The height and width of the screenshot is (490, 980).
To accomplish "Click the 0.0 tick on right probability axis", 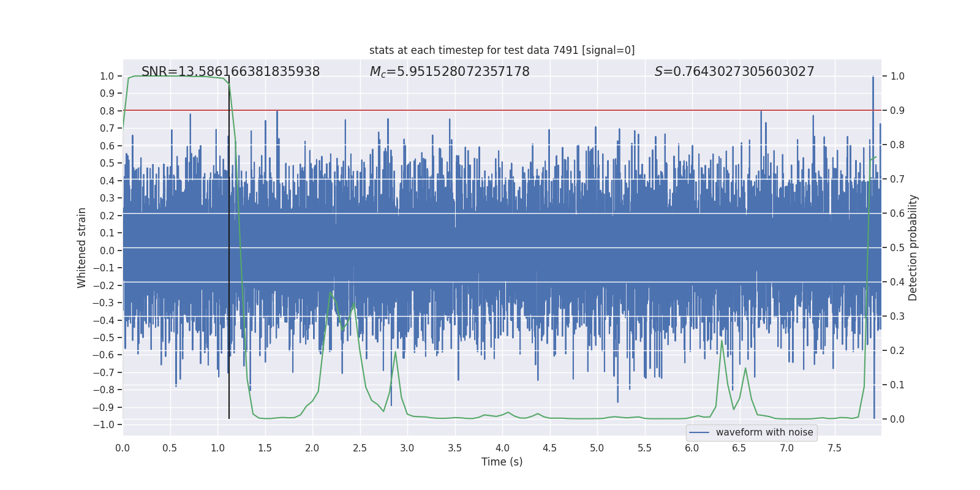I will [897, 420].
